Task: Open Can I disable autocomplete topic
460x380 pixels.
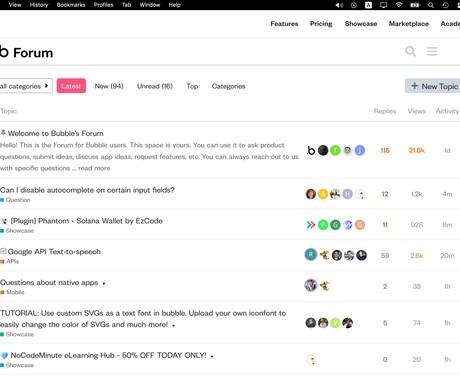Action: [87, 190]
